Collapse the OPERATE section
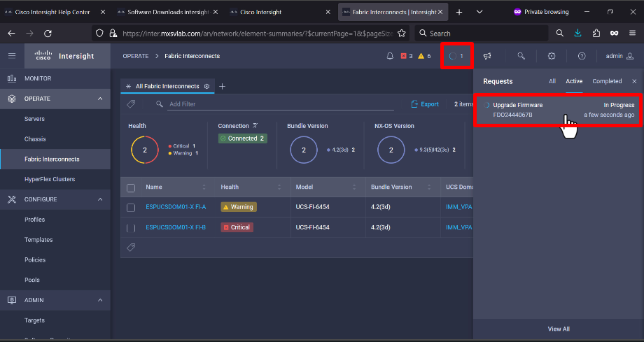The image size is (644, 342). point(100,99)
